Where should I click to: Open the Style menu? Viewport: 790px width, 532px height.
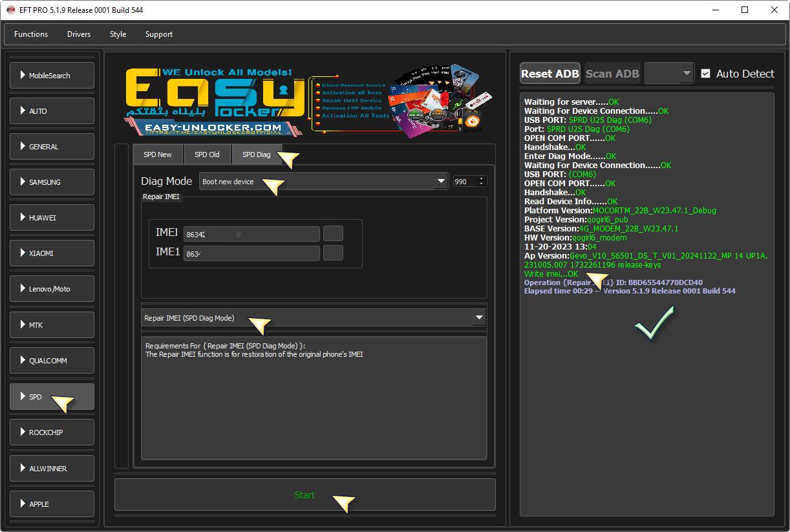(118, 34)
